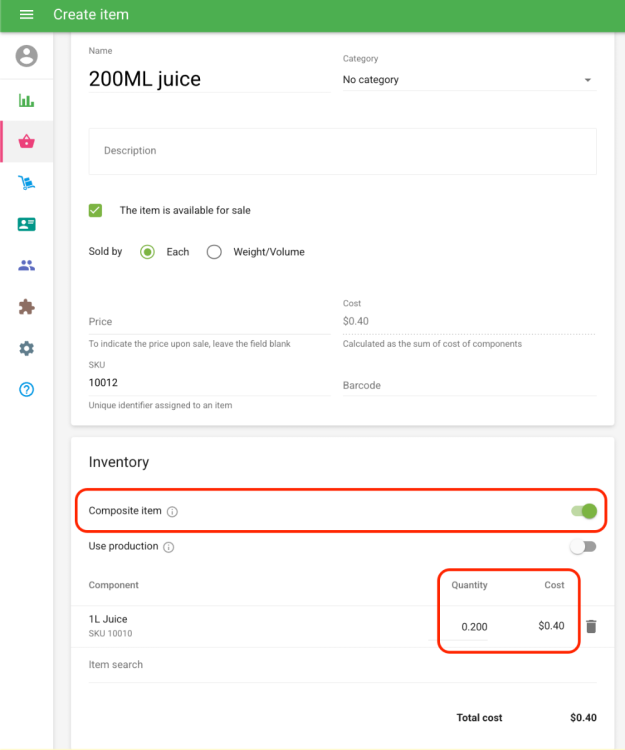
Task: Click the 'Create item' page title
Action: point(91,14)
